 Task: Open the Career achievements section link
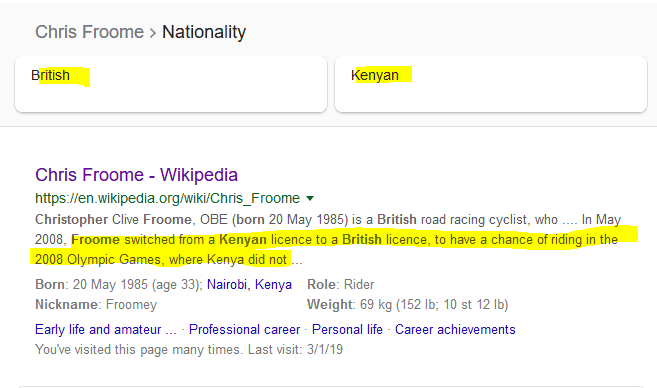point(455,329)
